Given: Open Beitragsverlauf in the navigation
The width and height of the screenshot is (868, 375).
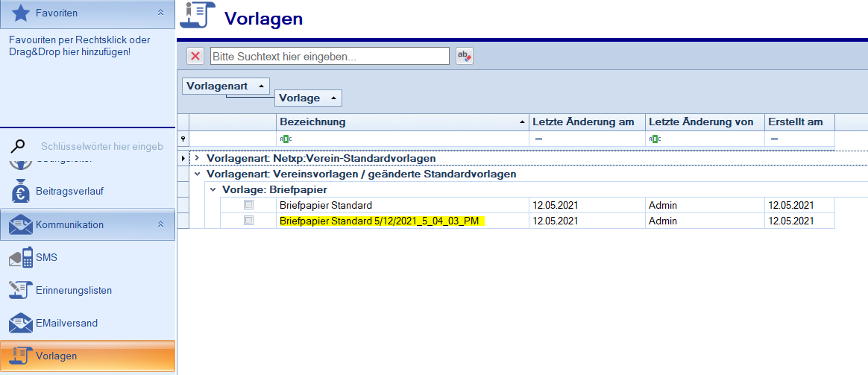Looking at the screenshot, I should tap(87, 191).
